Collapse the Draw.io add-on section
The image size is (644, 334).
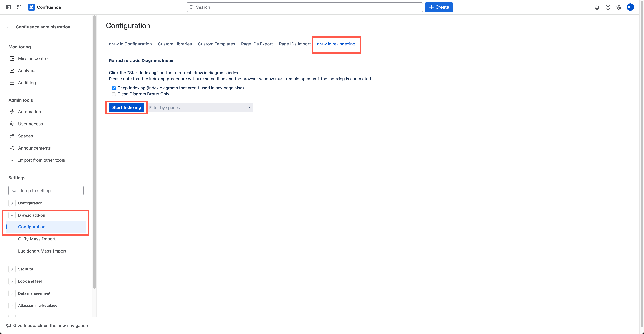click(x=12, y=215)
